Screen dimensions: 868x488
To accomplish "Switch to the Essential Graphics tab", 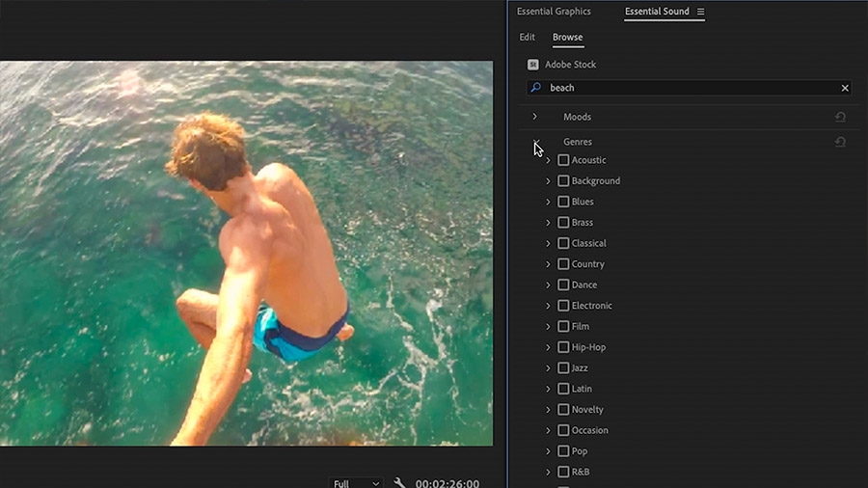I will pos(554,12).
